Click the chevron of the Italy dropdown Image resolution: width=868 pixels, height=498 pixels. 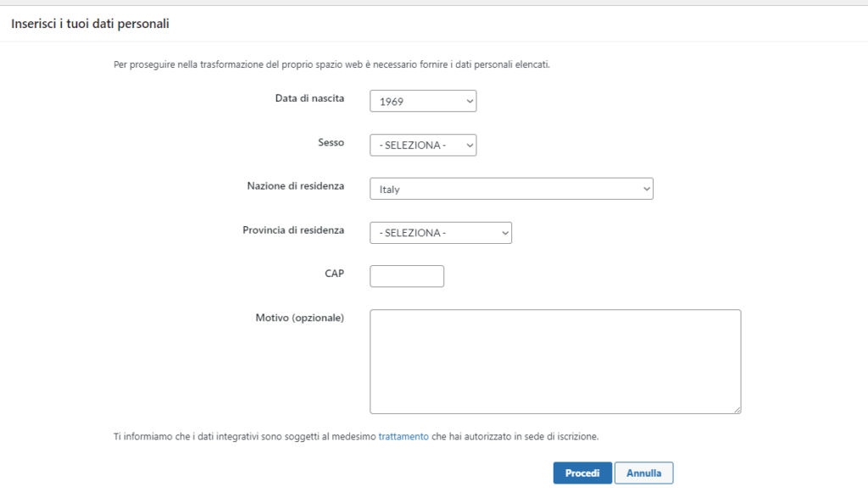pos(644,188)
